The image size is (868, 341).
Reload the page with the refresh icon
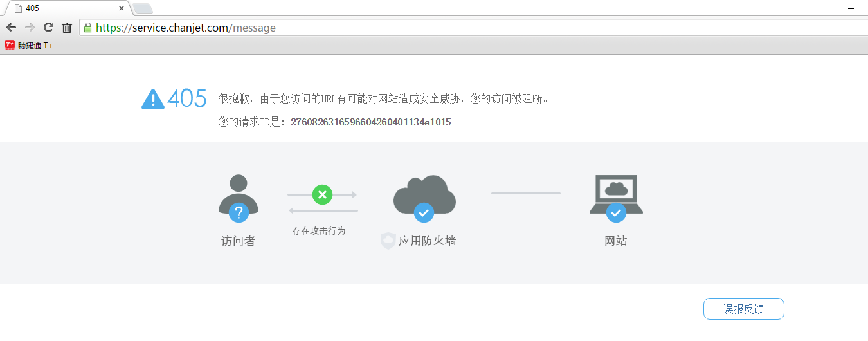tap(48, 28)
